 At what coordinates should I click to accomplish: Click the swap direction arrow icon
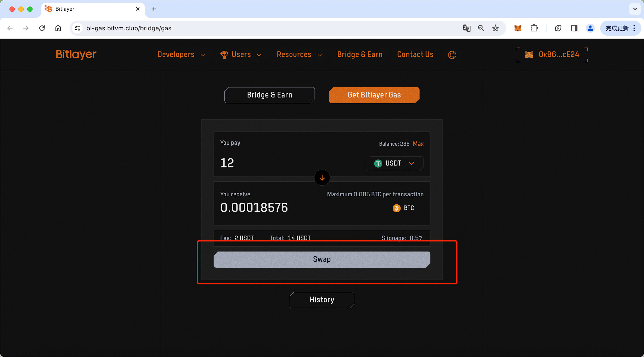click(322, 178)
